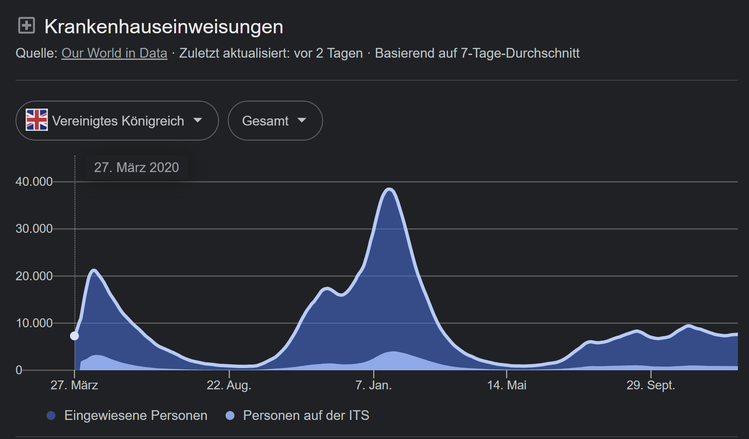This screenshot has height=439, width=749.
Task: Select the Eingewiesene Personen legend label
Action: 135,414
